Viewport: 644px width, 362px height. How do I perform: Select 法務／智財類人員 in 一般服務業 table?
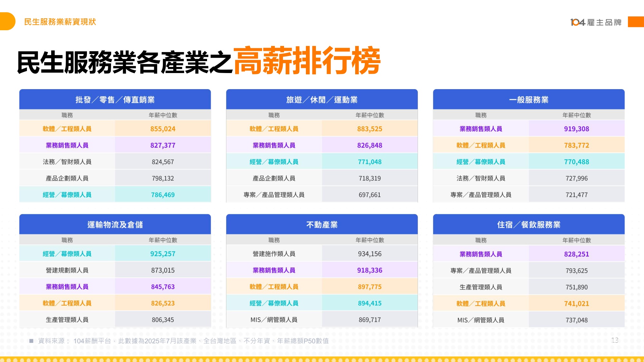click(x=481, y=178)
